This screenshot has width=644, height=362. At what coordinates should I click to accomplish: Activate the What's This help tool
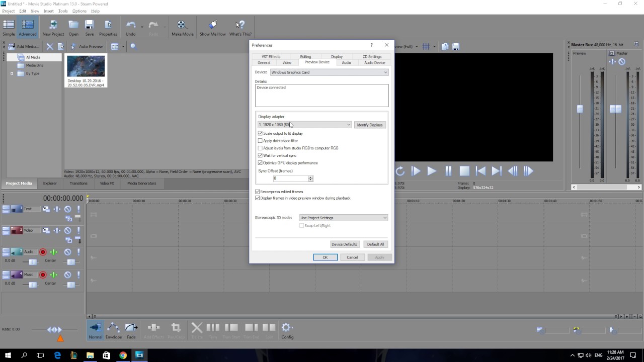pyautogui.click(x=240, y=28)
